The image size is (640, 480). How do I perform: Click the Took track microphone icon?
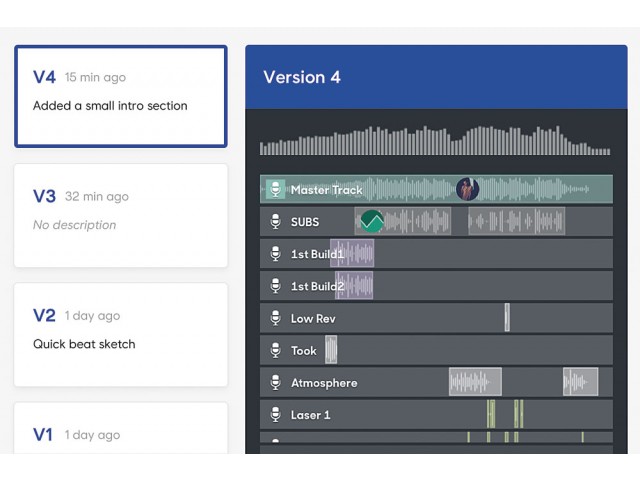[276, 350]
